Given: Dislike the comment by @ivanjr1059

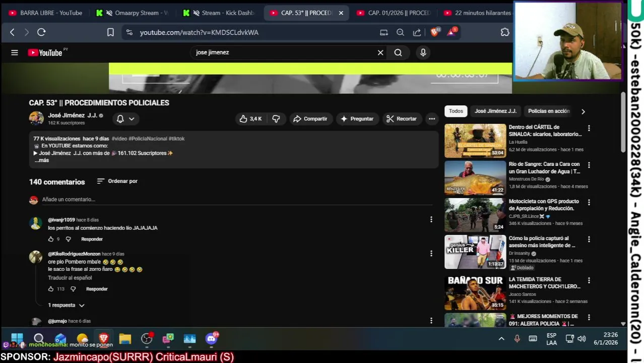Looking at the screenshot, I should click(69, 239).
